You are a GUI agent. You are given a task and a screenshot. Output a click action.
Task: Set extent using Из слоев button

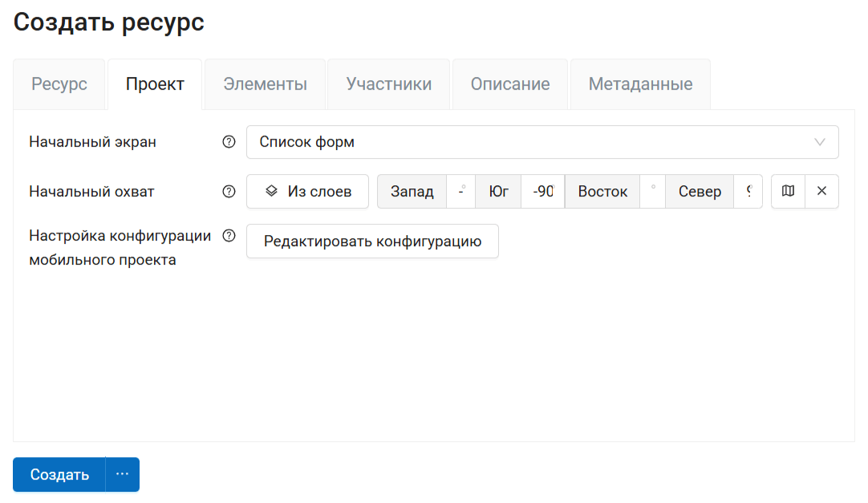[x=307, y=192]
